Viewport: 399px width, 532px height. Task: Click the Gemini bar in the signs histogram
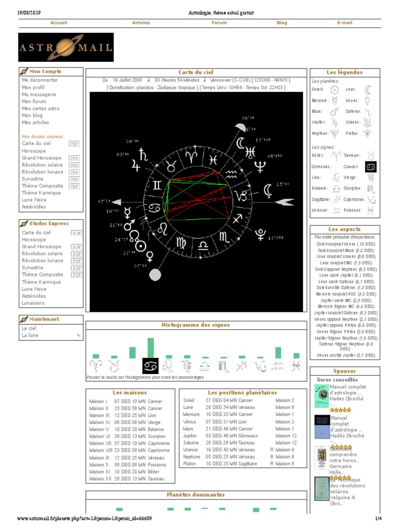(132, 353)
